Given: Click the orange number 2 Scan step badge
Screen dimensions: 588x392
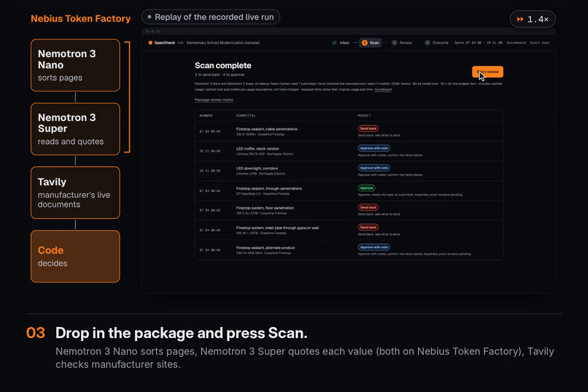Looking at the screenshot, I should [x=365, y=43].
